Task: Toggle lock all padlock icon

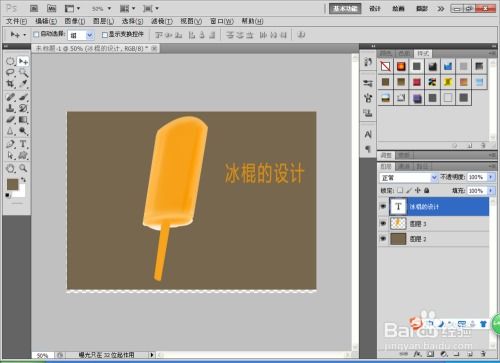Action: pyautogui.click(x=427, y=191)
